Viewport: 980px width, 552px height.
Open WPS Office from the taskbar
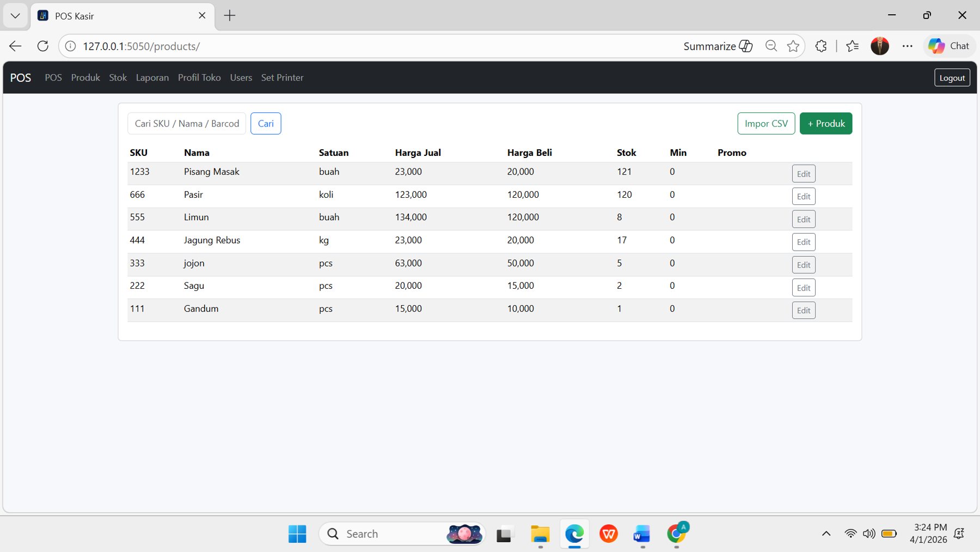[x=608, y=533]
